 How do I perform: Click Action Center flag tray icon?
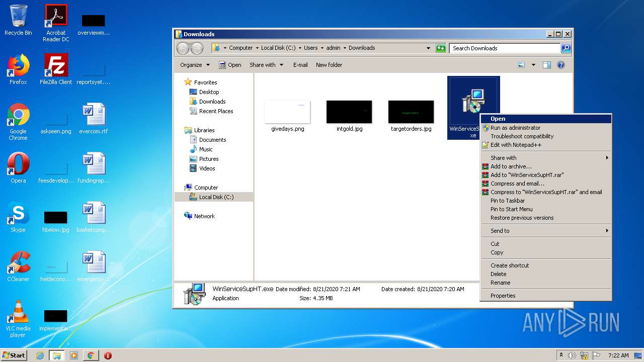coord(596,355)
